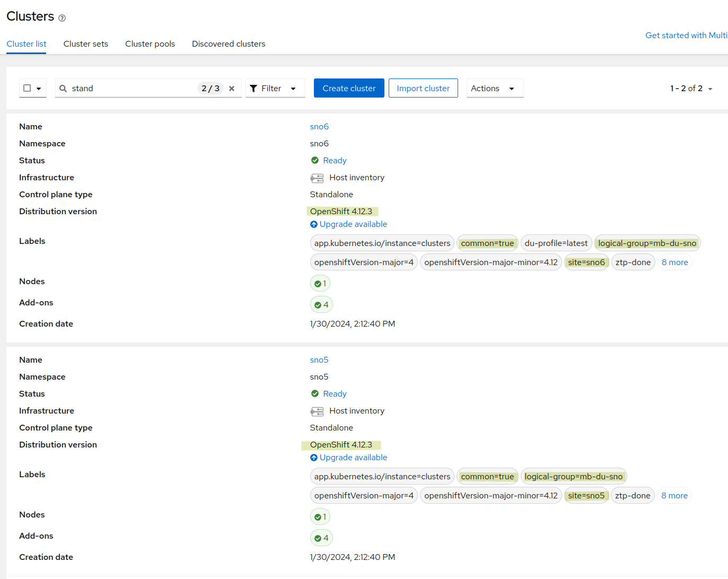Click the search magnifier icon
This screenshot has height=579, width=728.
click(63, 89)
